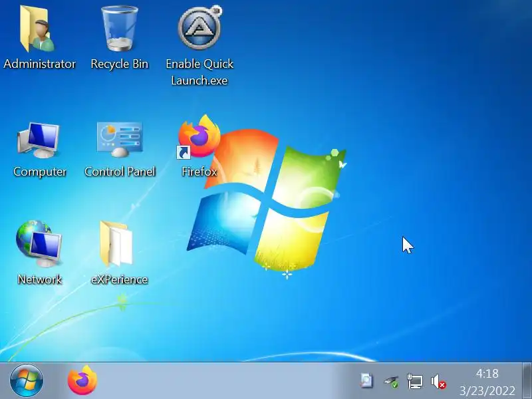Launch Firefox from the taskbar
This screenshot has height=399, width=532.
point(82,380)
